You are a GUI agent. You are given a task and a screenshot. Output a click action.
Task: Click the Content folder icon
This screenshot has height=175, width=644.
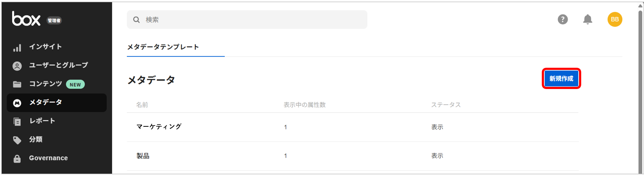coord(17,84)
